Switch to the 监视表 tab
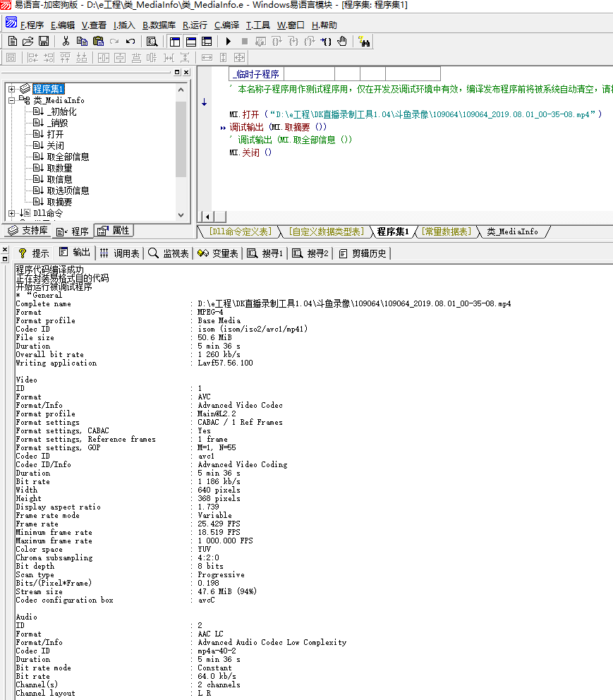613x700 pixels. 169,253
